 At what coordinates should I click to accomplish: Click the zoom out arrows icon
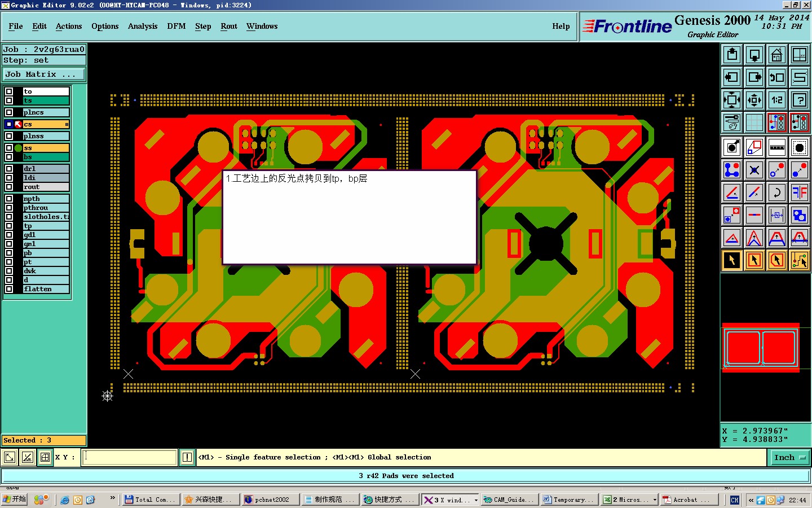pyautogui.click(x=754, y=100)
